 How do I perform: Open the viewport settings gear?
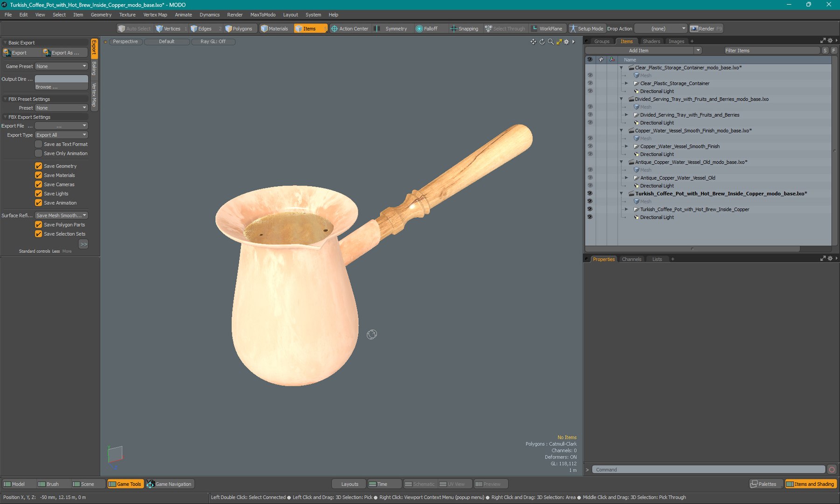567,42
